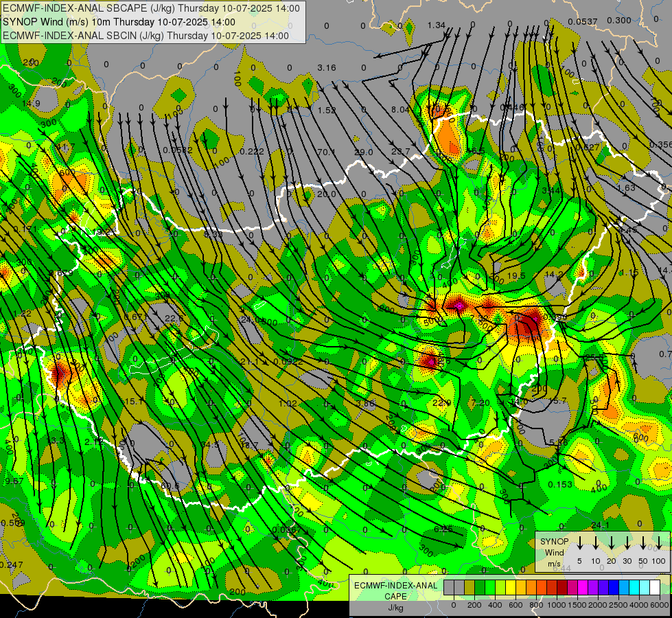The height and width of the screenshot is (618, 672).
Task: Click the 69.6 value on map
Action: pyautogui.click(x=170, y=486)
